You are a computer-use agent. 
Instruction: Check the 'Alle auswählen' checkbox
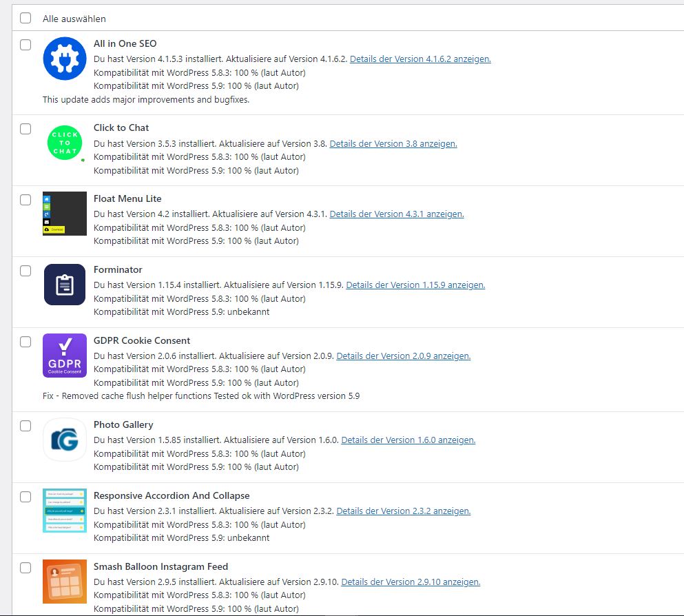25,18
